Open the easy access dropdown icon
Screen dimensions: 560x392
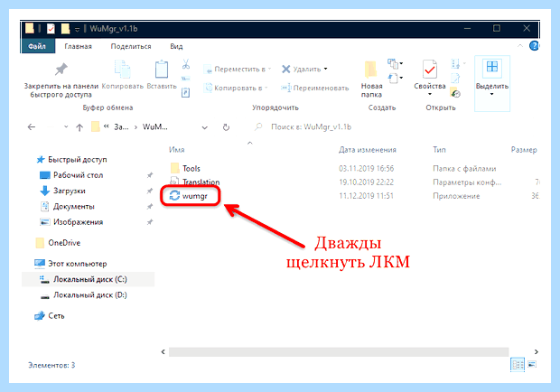[396, 78]
